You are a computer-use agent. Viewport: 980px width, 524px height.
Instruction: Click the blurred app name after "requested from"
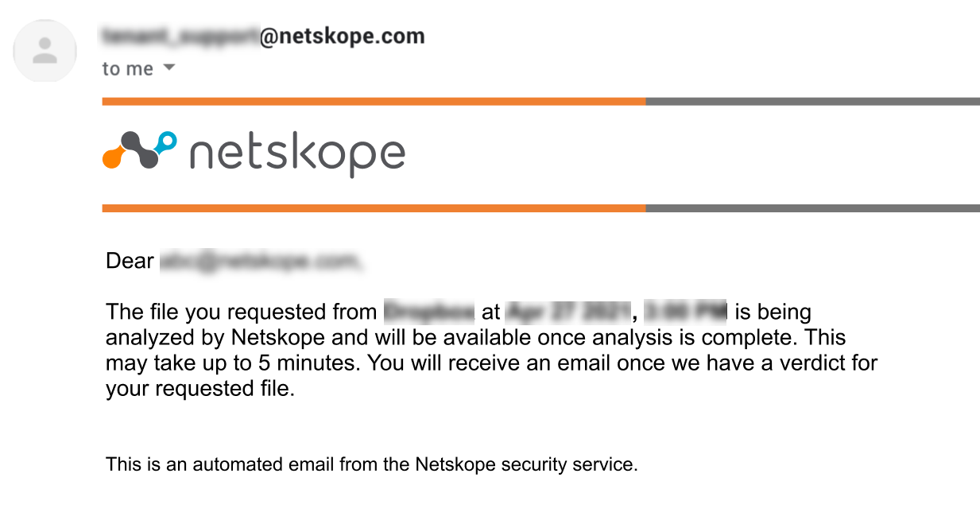[x=429, y=312]
